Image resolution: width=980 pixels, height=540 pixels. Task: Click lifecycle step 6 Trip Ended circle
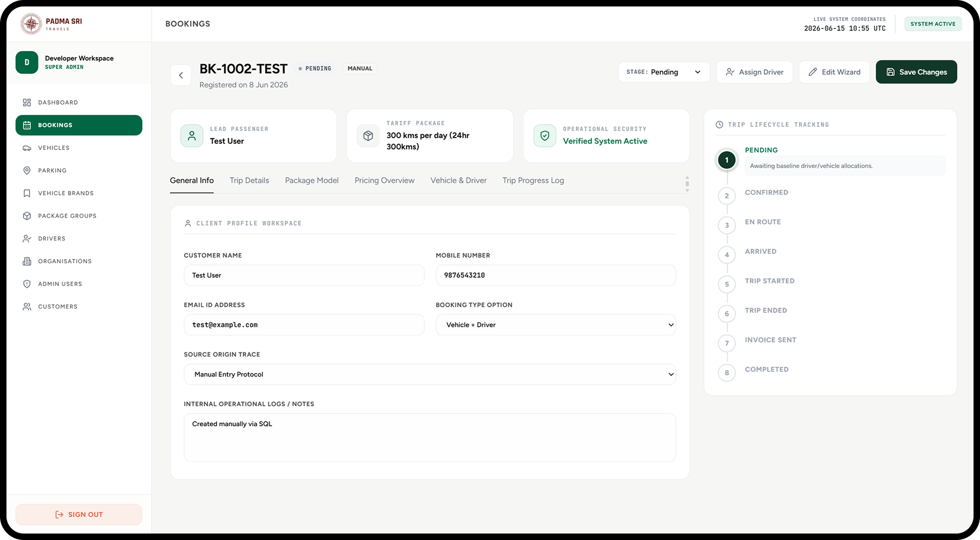pyautogui.click(x=727, y=314)
